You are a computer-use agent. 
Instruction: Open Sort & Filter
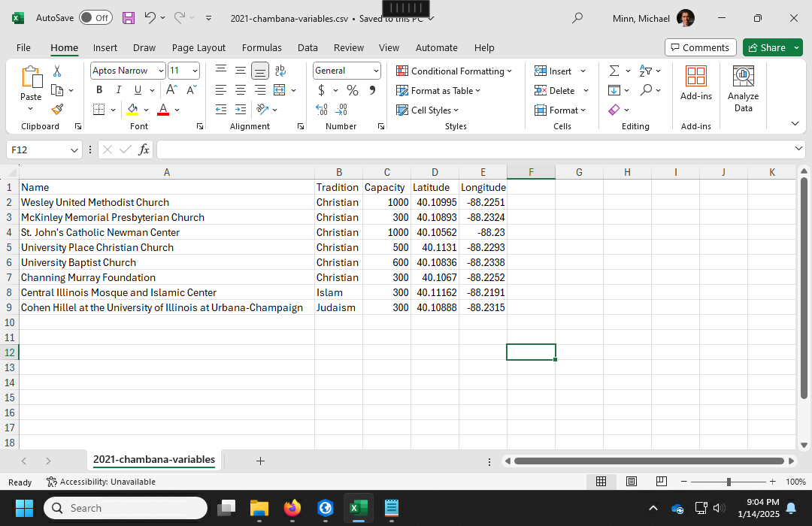(646, 71)
